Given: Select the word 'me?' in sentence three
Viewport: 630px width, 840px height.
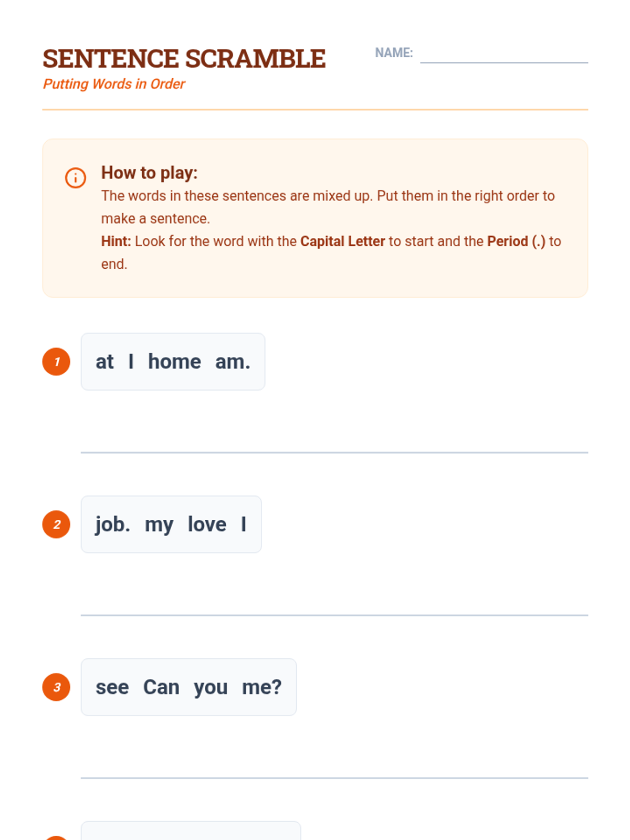Looking at the screenshot, I should point(261,687).
